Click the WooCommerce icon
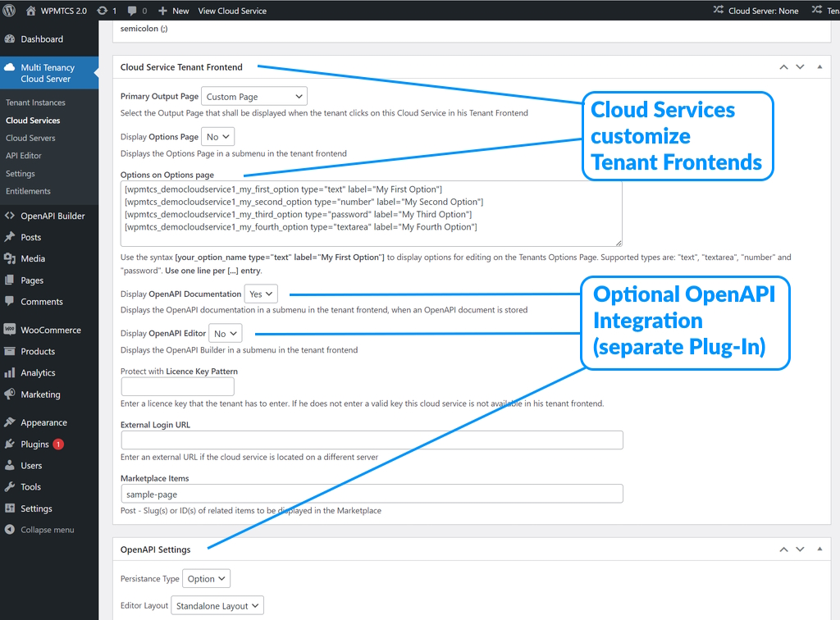The width and height of the screenshot is (840, 620). tap(10, 330)
